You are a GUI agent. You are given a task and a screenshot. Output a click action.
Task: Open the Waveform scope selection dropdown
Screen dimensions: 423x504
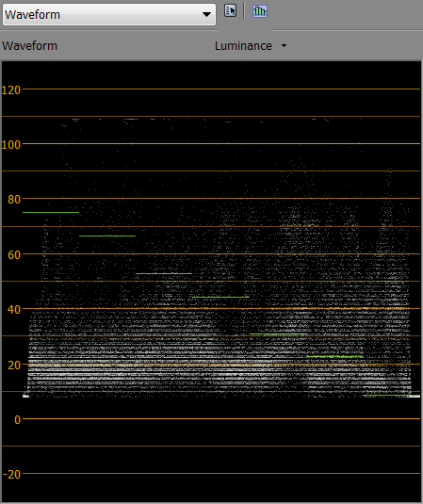[109, 14]
